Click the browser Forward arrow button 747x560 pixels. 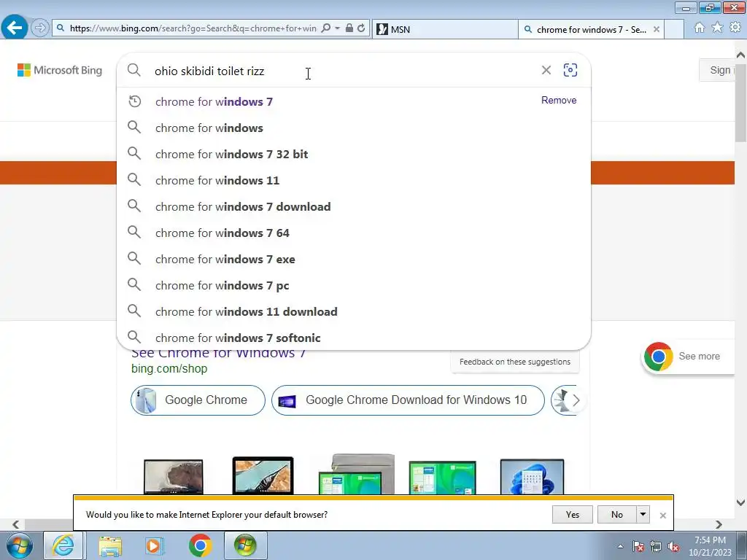click(40, 28)
